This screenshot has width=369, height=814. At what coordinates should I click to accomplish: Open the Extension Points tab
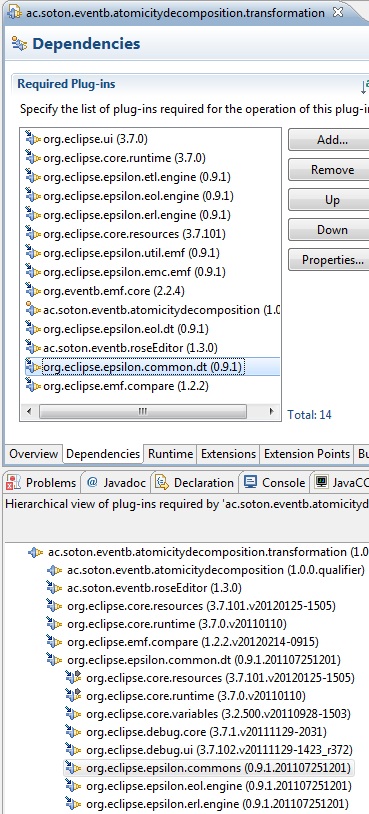pyautogui.click(x=307, y=454)
